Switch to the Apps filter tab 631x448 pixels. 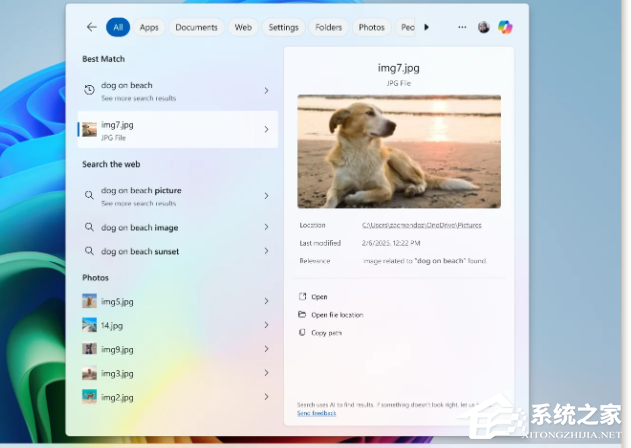tap(149, 27)
